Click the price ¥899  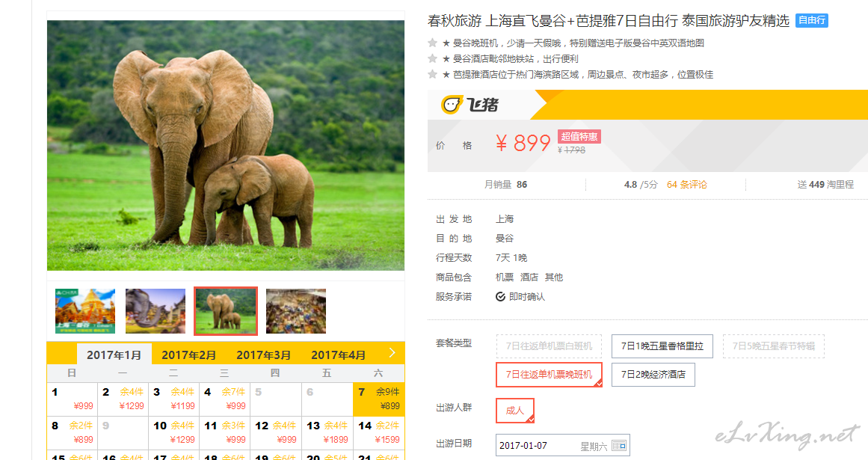[523, 144]
